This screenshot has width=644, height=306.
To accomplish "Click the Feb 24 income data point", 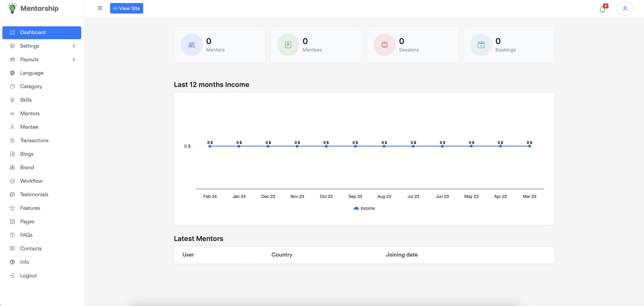I will [210, 146].
